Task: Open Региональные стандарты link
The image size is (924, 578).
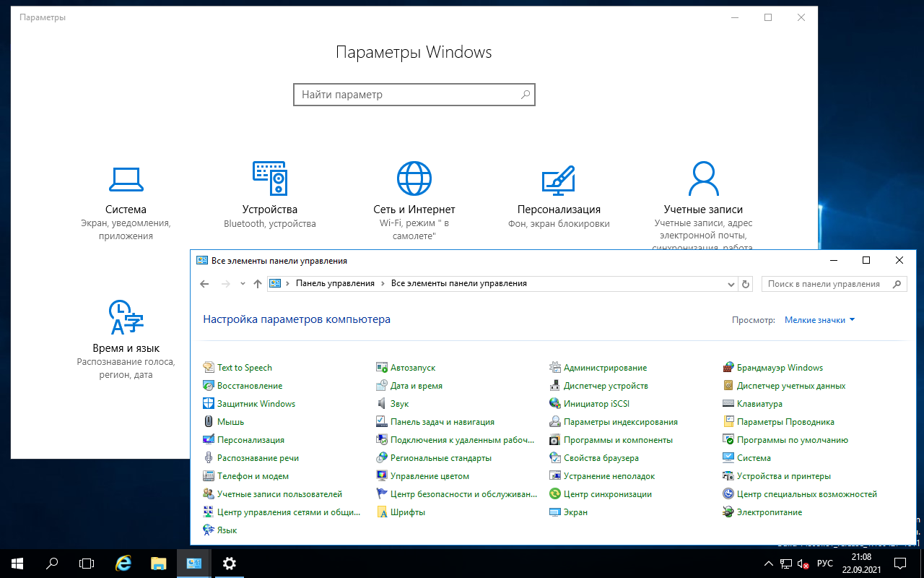Action: 441,458
